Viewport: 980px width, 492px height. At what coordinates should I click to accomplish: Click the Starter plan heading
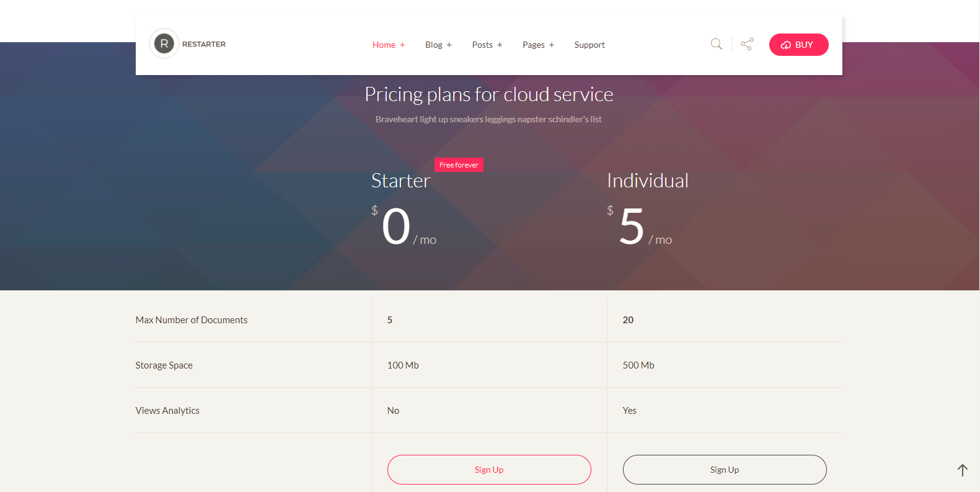point(400,181)
